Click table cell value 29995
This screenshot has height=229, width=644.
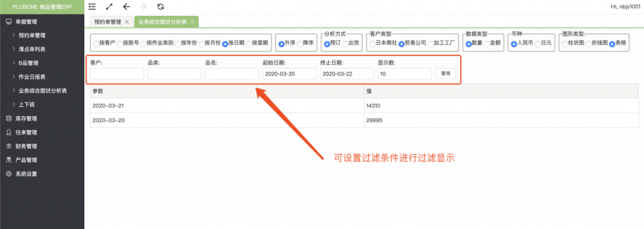tap(501, 120)
